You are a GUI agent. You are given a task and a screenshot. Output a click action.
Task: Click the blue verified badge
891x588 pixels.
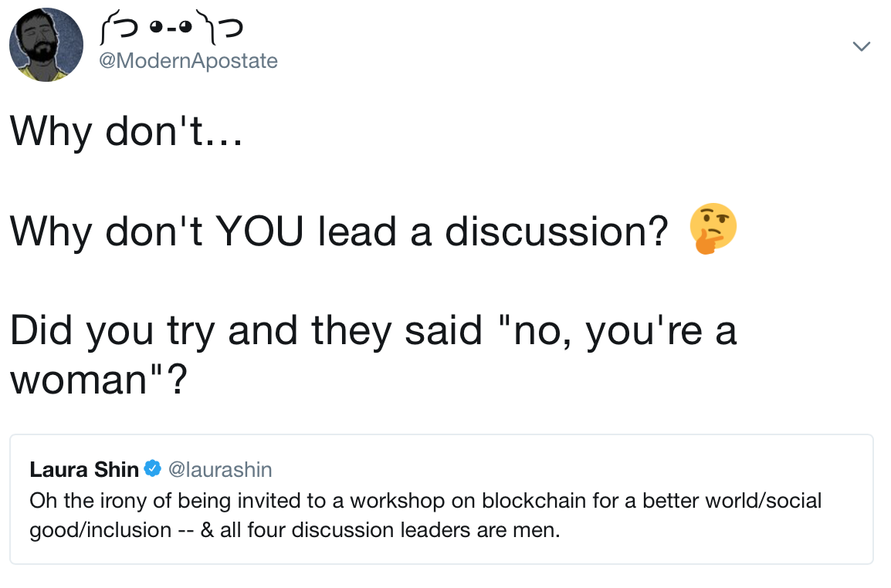pyautogui.click(x=153, y=468)
